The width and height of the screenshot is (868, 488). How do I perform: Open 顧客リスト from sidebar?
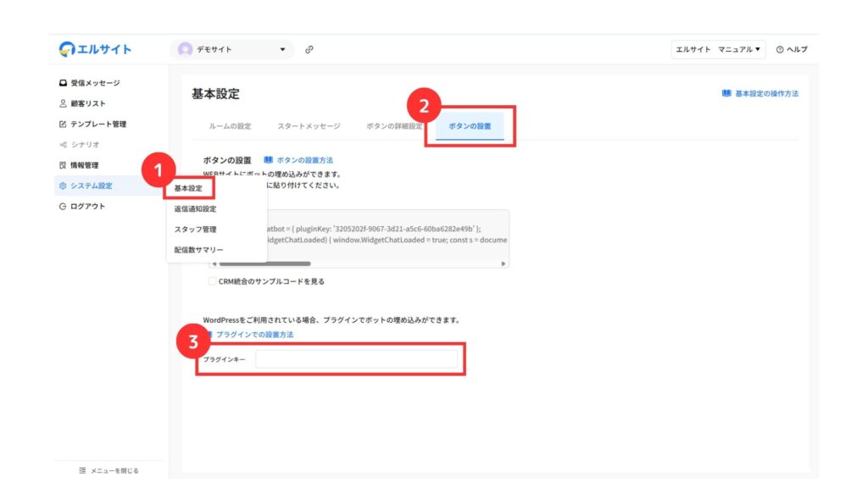pos(87,103)
